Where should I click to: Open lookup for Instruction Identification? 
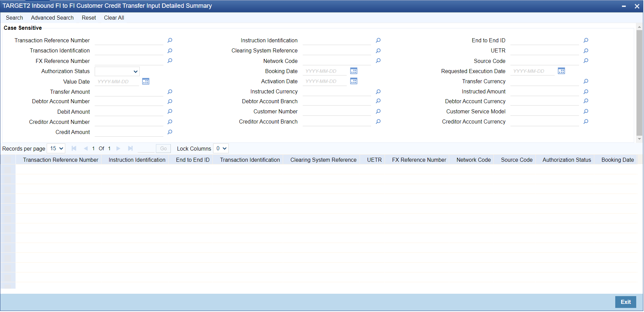[x=378, y=41]
